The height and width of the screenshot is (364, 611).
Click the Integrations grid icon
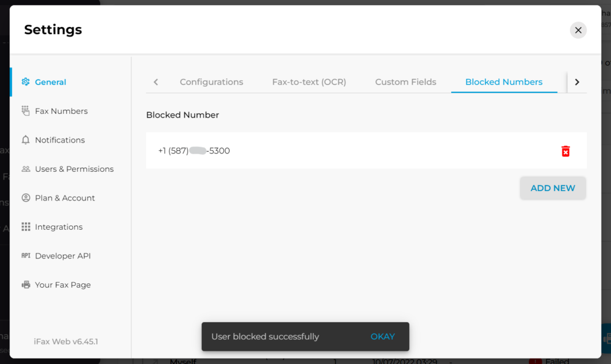tap(26, 227)
